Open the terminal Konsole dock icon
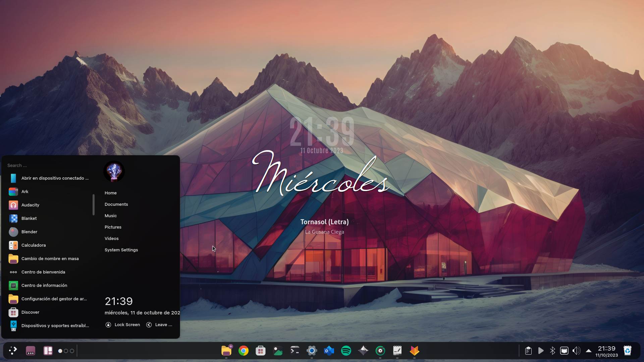The width and height of the screenshot is (644, 362). point(294,351)
